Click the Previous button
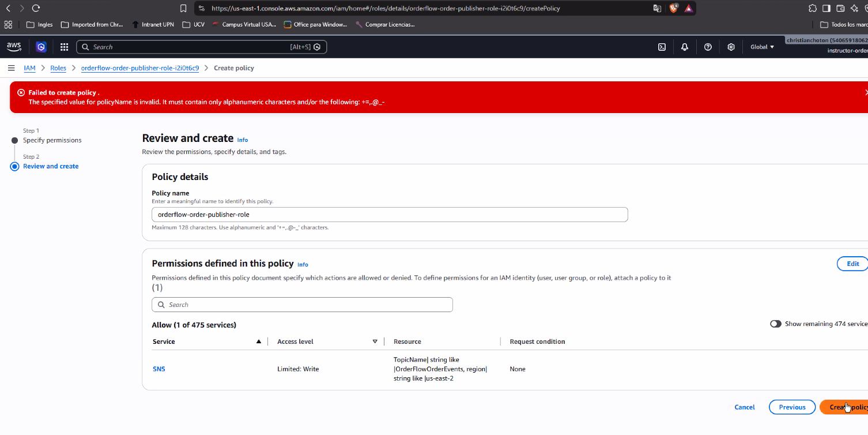The width and height of the screenshot is (868, 435). (x=792, y=407)
